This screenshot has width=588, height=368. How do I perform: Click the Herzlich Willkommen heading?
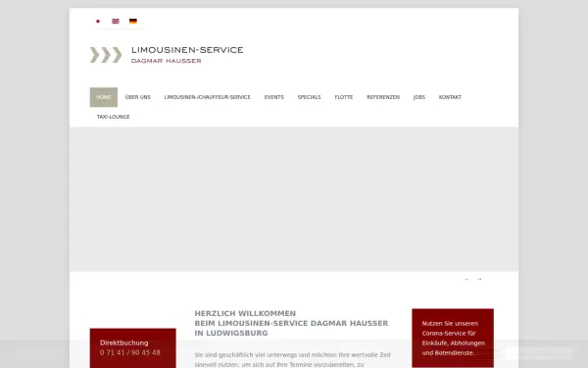tap(291, 323)
